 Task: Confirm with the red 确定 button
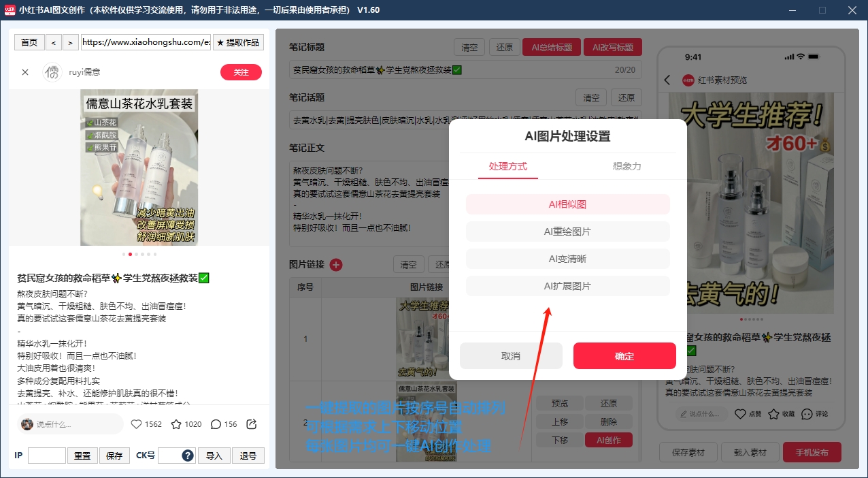624,356
